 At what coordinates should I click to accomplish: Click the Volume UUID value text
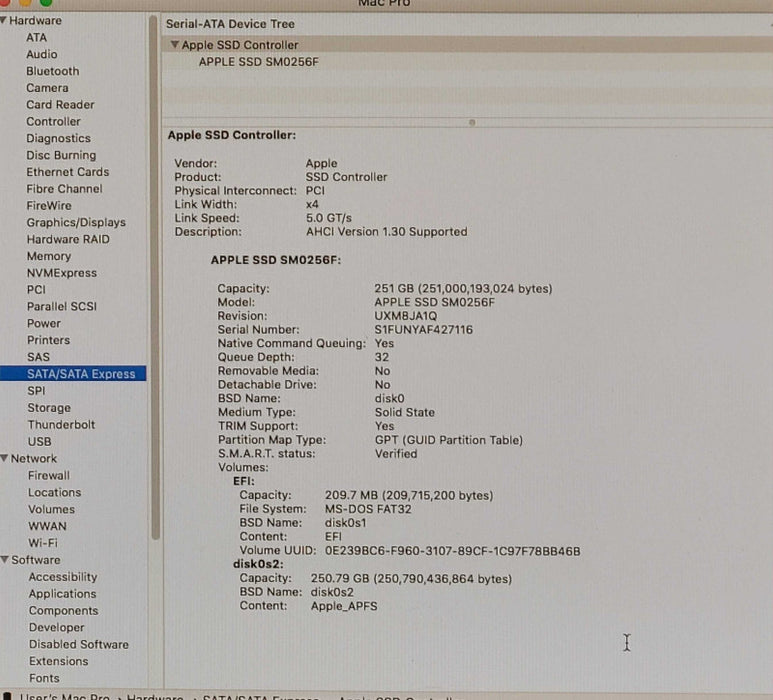(453, 551)
